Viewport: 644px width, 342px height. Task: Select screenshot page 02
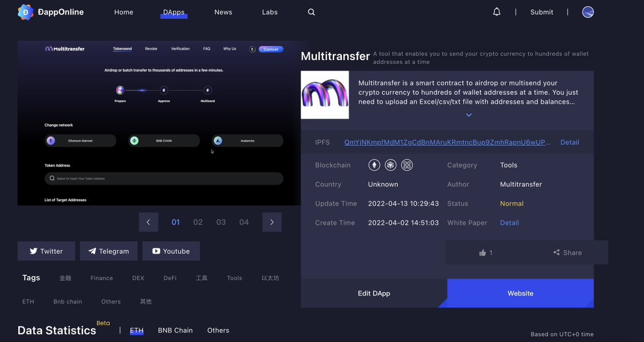click(198, 222)
